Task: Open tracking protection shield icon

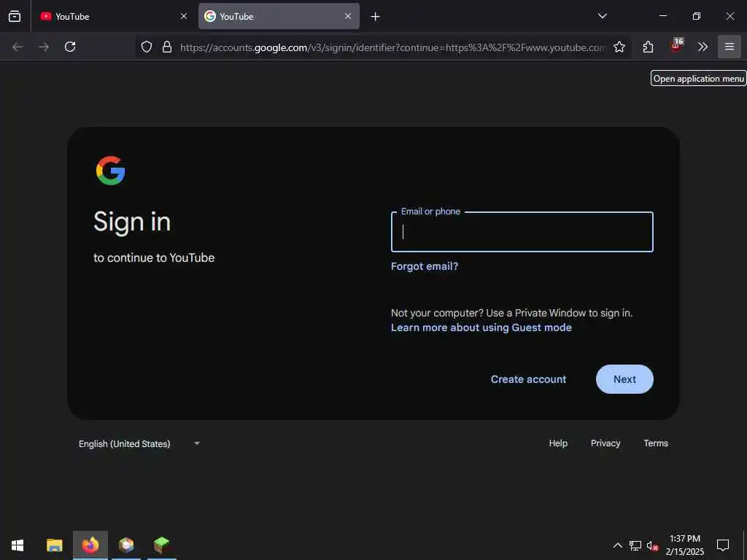Action: (x=147, y=47)
